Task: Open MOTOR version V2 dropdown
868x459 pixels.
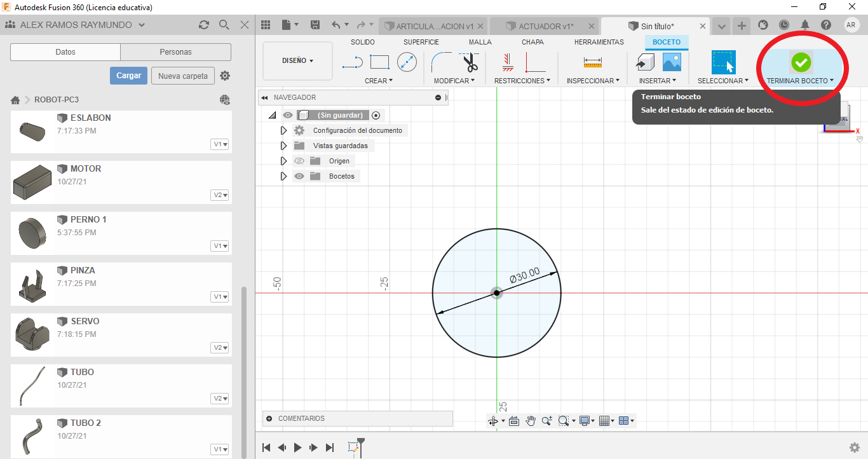Action: (x=220, y=195)
